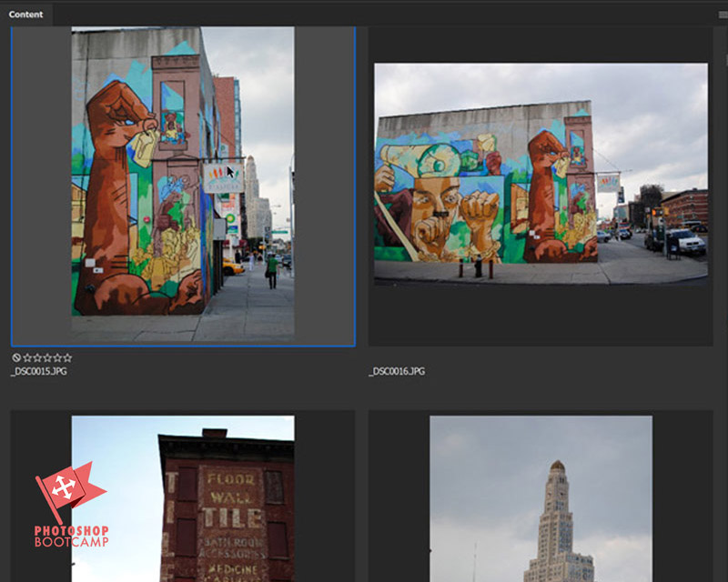Select the _DSC0015.JPG mural thumbnail
728x582 pixels.
[183, 184]
